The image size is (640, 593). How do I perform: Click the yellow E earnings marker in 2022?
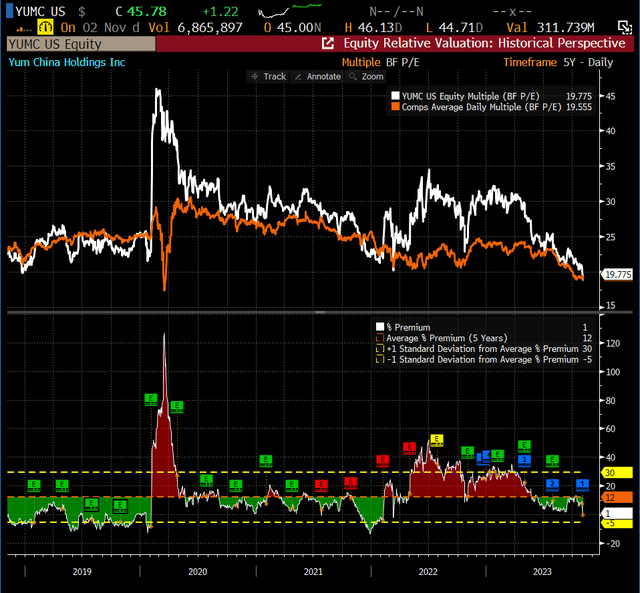click(x=437, y=440)
